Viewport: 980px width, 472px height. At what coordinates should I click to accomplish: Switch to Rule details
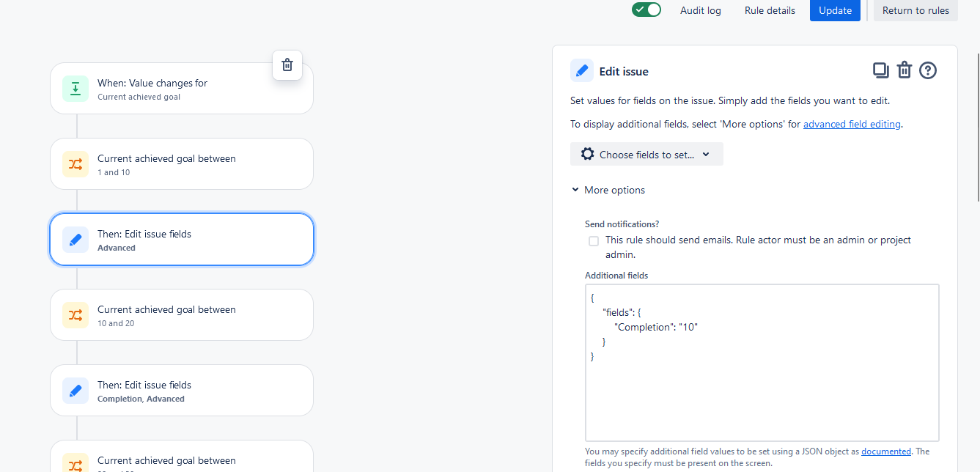click(x=769, y=10)
